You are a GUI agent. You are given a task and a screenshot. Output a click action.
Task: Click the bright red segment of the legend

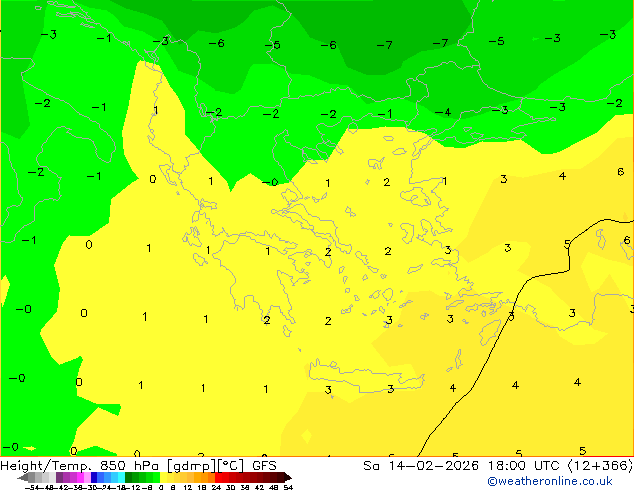point(219,477)
